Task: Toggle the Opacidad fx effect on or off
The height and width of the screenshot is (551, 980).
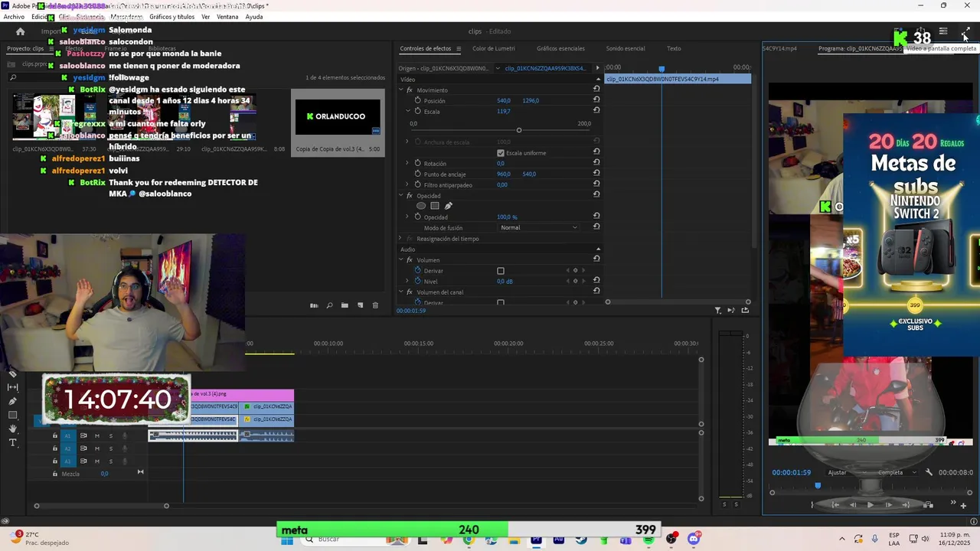Action: coord(410,196)
